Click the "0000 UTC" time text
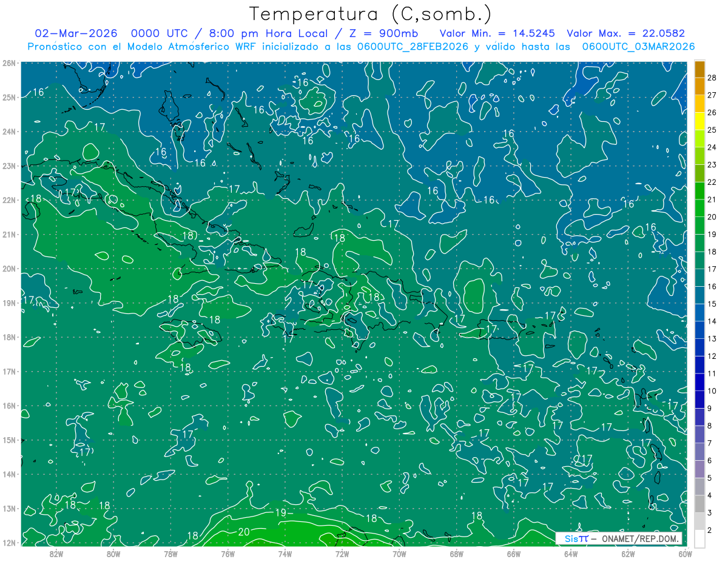The width and height of the screenshot is (728, 562). coord(160,33)
